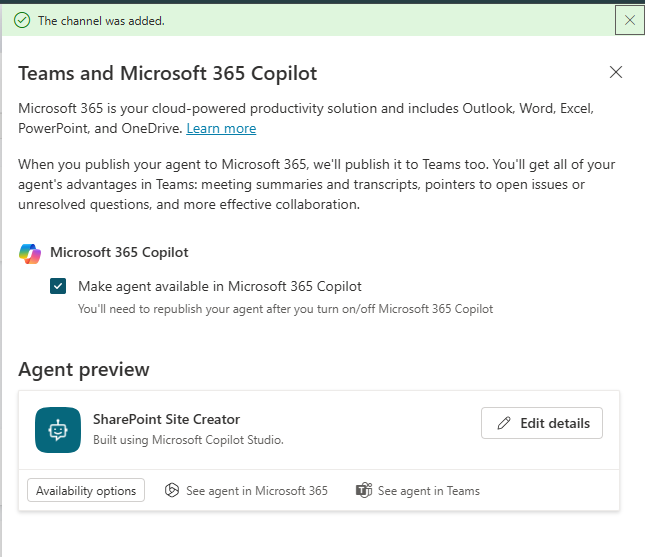Dismiss the channel added notification banner
645x557 pixels.
[x=629, y=20]
